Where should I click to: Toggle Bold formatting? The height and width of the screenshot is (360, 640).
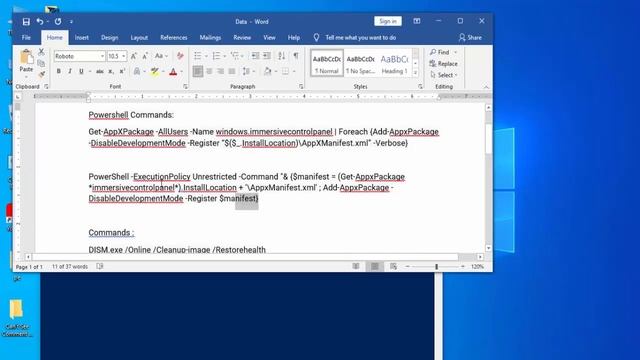tap(59, 71)
